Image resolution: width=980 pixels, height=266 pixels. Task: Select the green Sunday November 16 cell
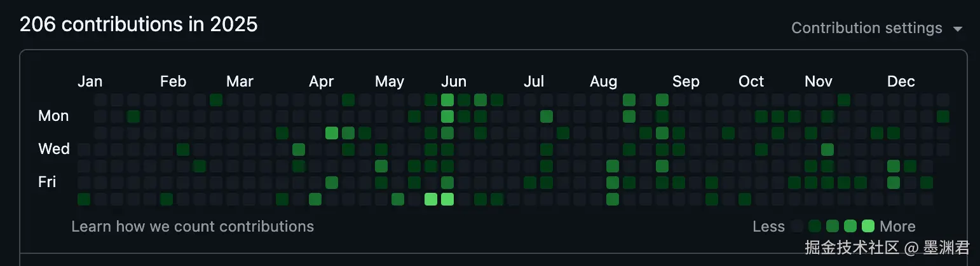pos(844,100)
